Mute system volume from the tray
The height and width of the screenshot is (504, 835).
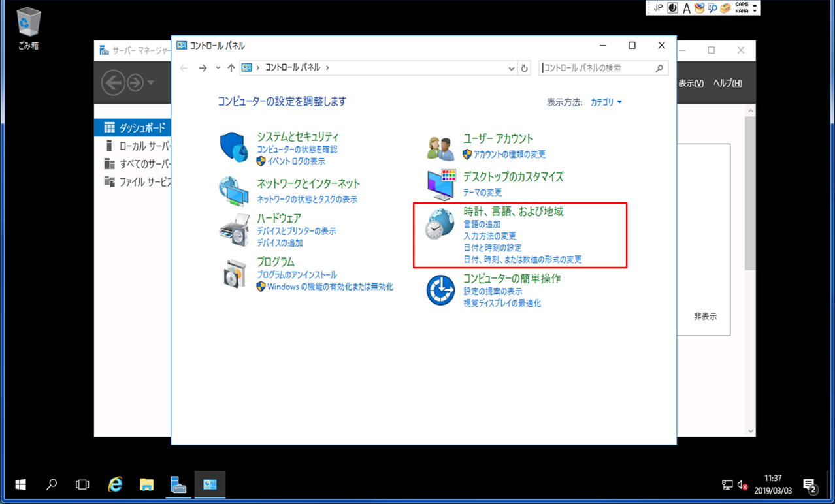pyautogui.click(x=742, y=484)
